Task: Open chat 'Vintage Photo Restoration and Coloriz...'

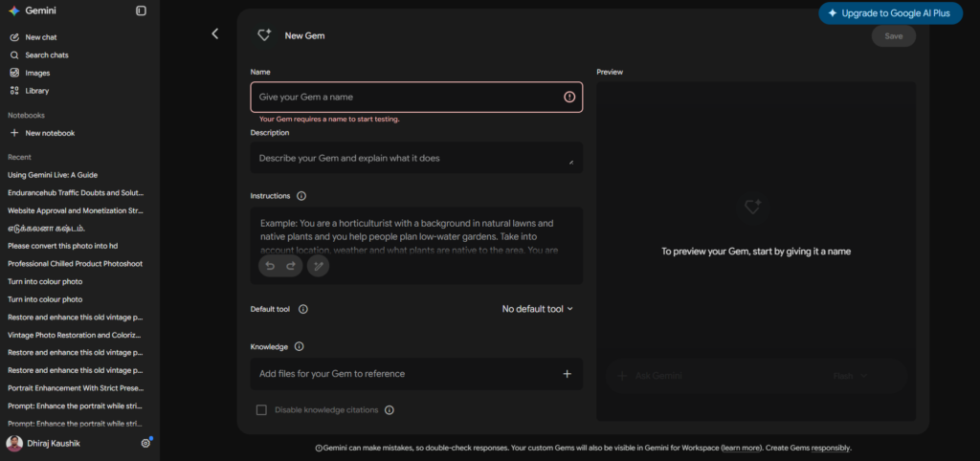Action: point(75,335)
